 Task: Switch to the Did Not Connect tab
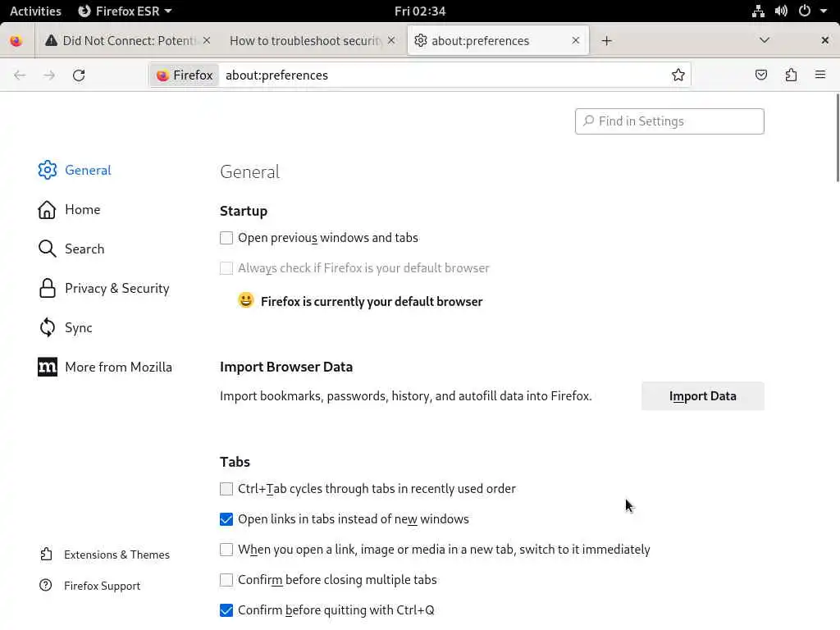click(x=129, y=41)
